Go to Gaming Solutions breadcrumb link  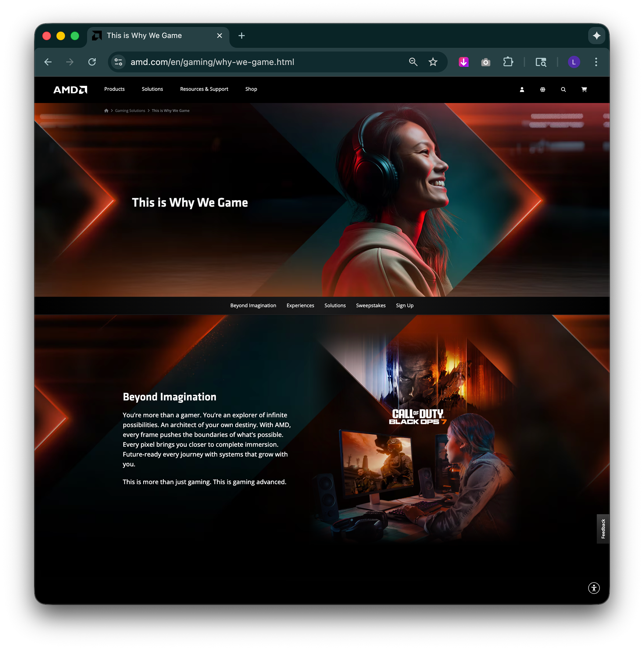click(130, 111)
